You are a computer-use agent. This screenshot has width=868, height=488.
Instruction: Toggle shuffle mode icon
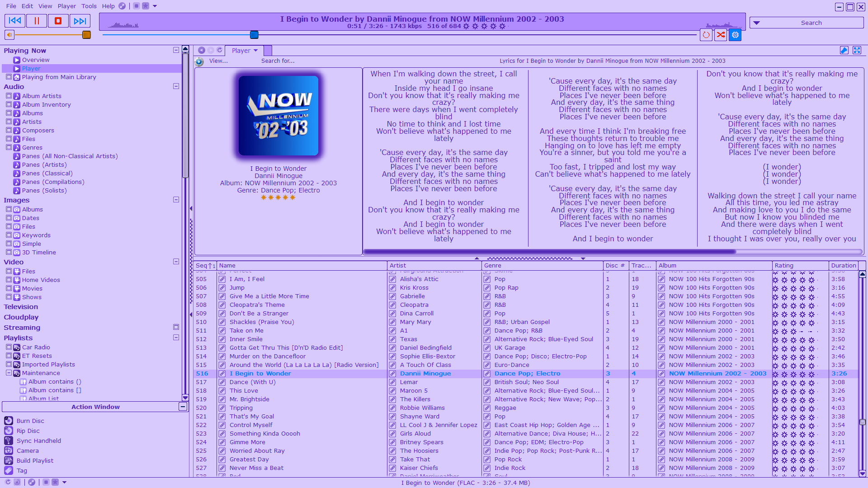pos(721,35)
